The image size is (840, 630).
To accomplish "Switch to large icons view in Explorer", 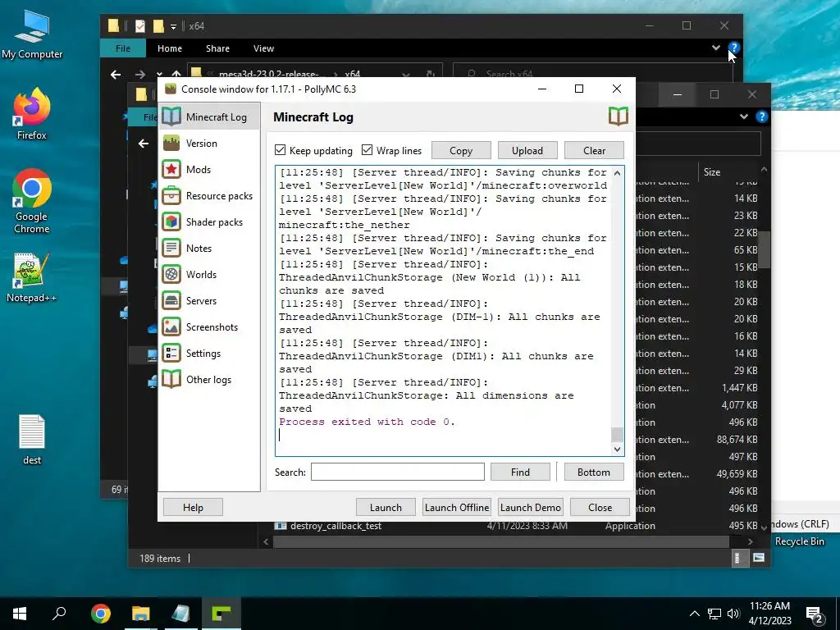I will click(758, 558).
